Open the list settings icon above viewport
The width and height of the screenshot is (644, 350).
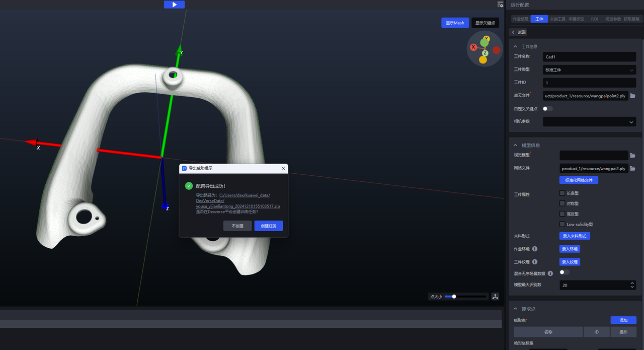(500, 5)
